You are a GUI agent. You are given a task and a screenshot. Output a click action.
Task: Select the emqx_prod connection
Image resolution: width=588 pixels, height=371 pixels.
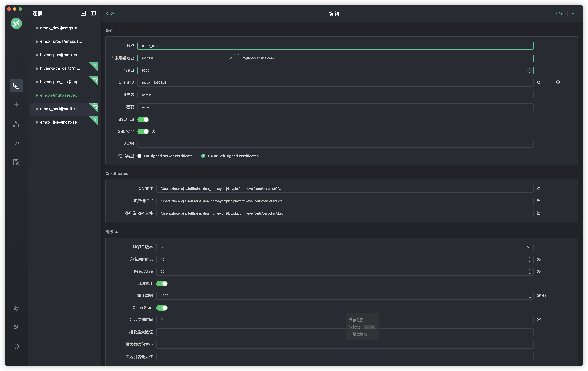[64, 41]
